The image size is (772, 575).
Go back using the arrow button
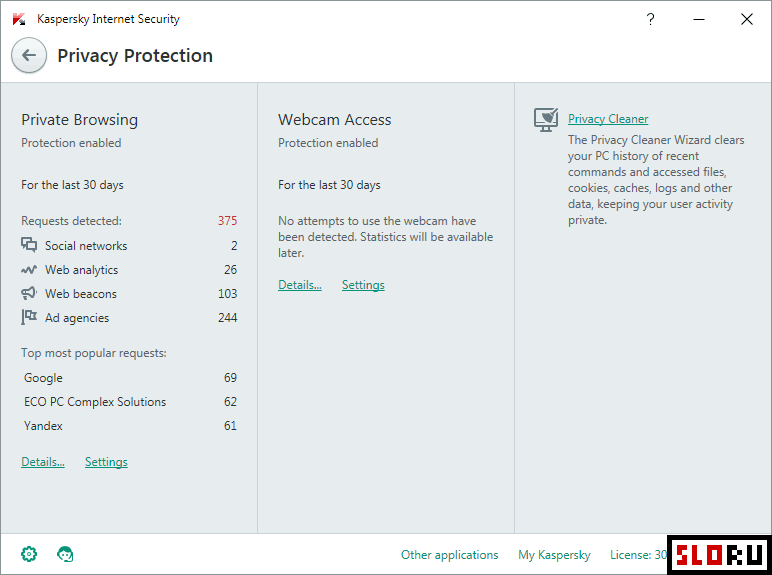point(29,55)
